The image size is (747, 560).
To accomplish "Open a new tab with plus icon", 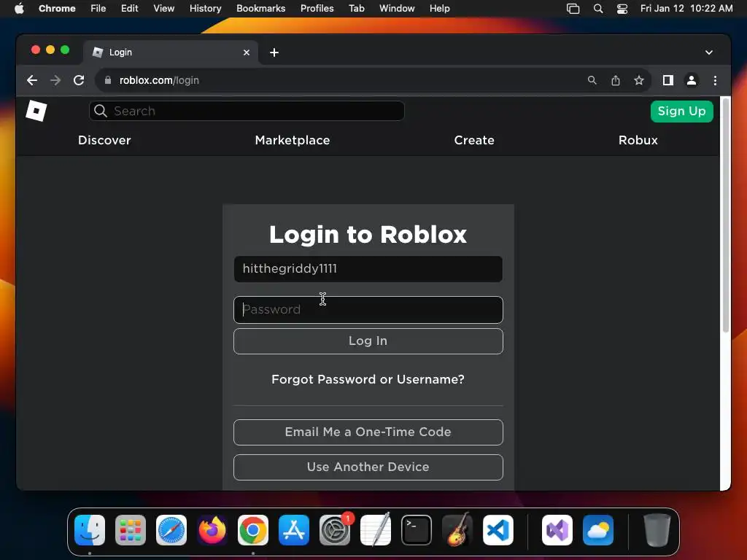I will pyautogui.click(x=274, y=52).
